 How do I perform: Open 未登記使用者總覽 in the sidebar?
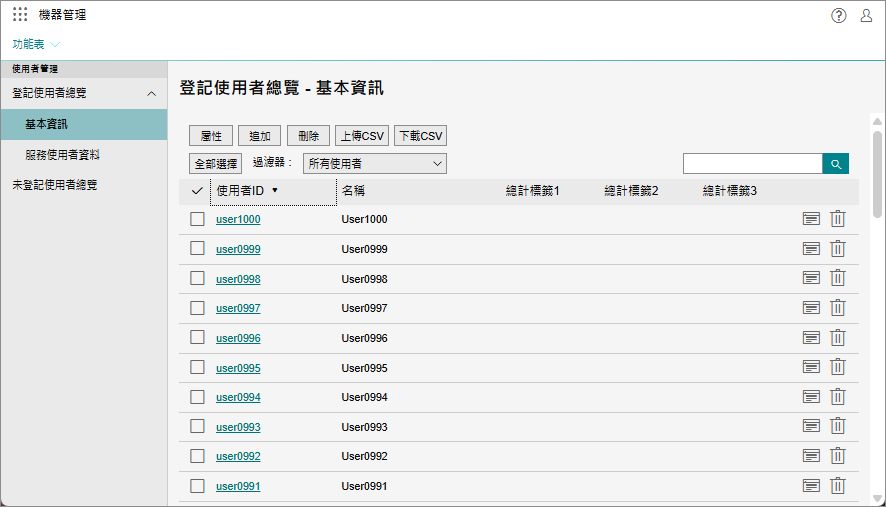pos(55,185)
